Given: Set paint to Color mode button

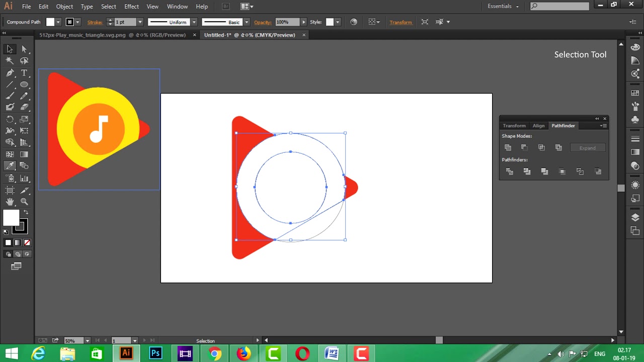Looking at the screenshot, I should [8, 243].
